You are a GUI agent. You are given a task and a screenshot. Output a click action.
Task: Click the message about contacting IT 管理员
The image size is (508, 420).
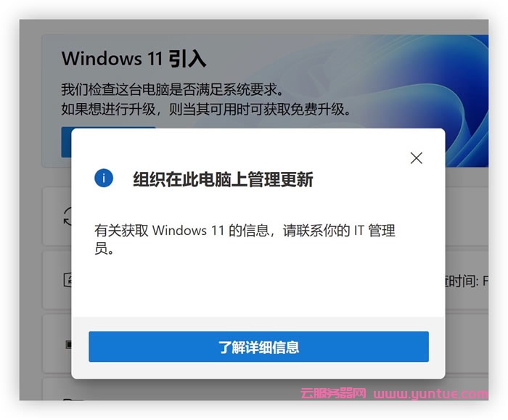point(245,239)
